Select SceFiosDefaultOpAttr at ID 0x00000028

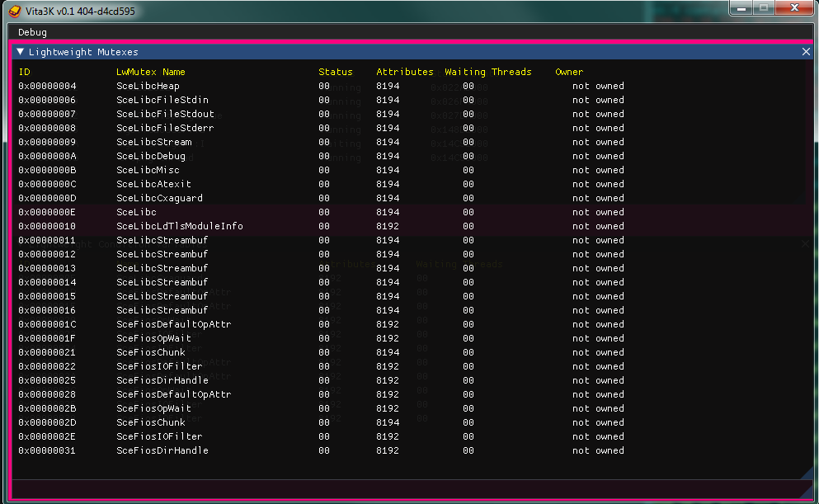[174, 395]
